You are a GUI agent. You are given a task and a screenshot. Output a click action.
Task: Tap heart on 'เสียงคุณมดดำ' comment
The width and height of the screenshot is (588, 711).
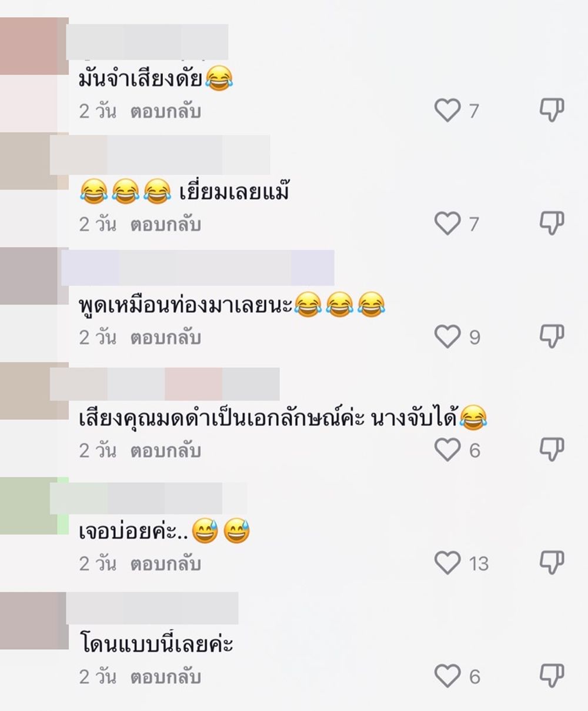447,450
